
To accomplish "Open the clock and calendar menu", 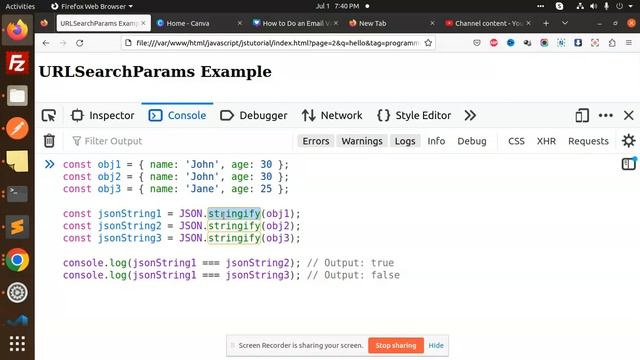I will (x=338, y=6).
